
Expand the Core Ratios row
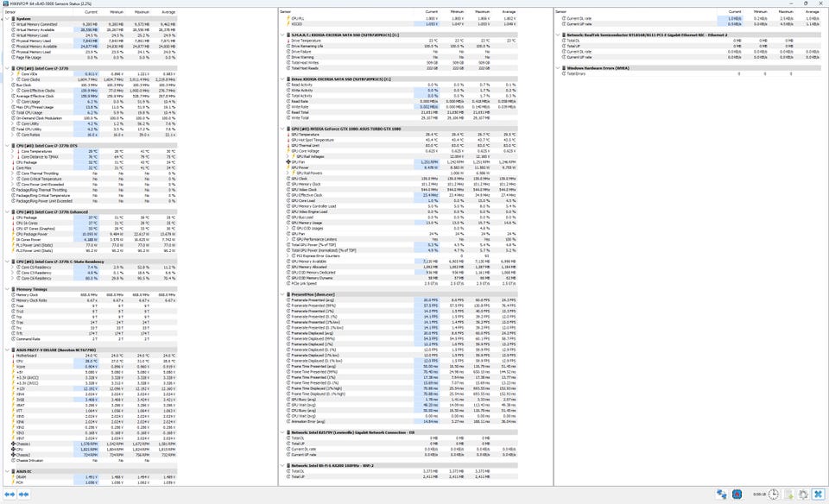[x=13, y=135]
